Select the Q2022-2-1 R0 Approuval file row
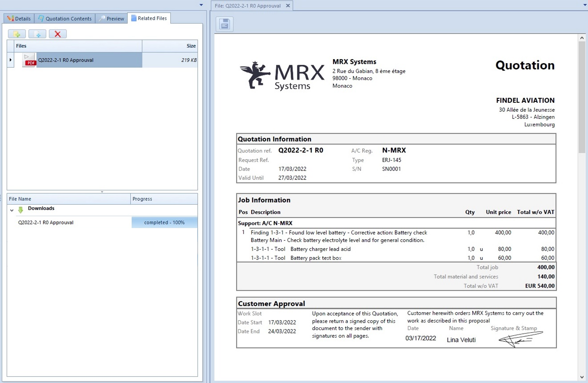 coord(102,60)
